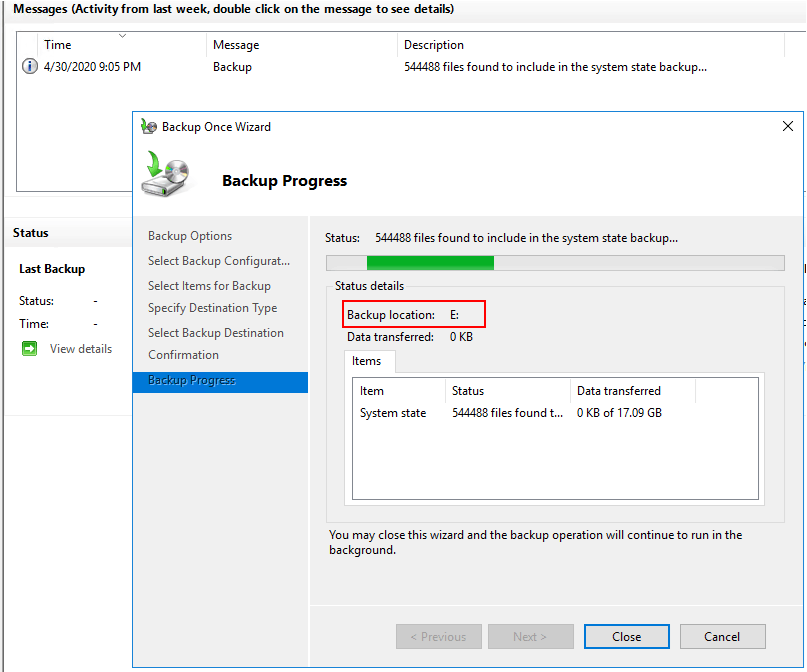Click the green arrow View details icon
The height and width of the screenshot is (672, 807).
[29, 348]
